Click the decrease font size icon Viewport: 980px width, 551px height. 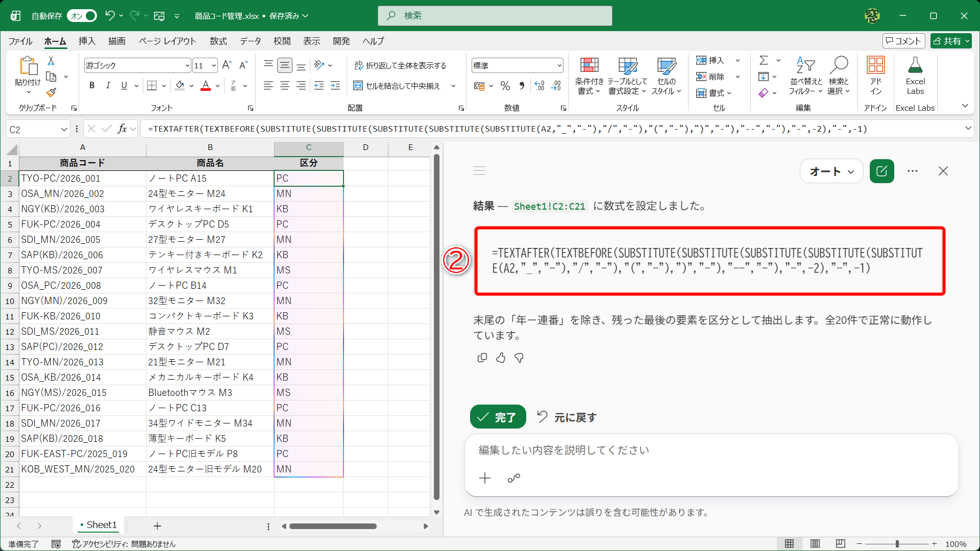click(243, 65)
